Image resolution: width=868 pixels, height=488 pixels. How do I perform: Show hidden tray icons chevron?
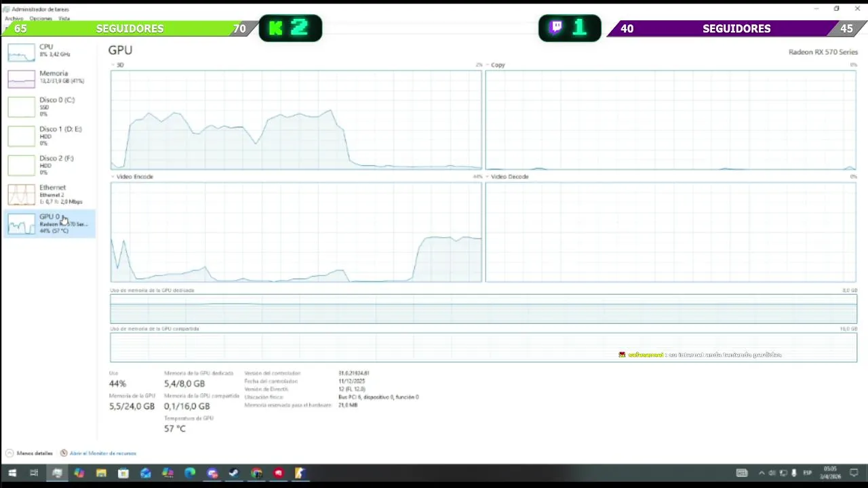tap(762, 473)
